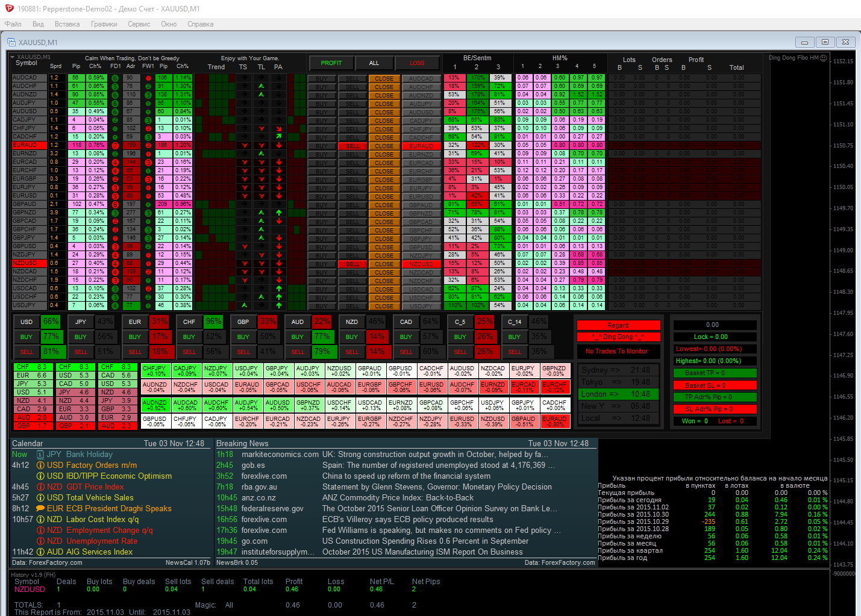Click the red FW1 circle in AUDCAD row
The width and height of the screenshot is (861, 616).
148,78
